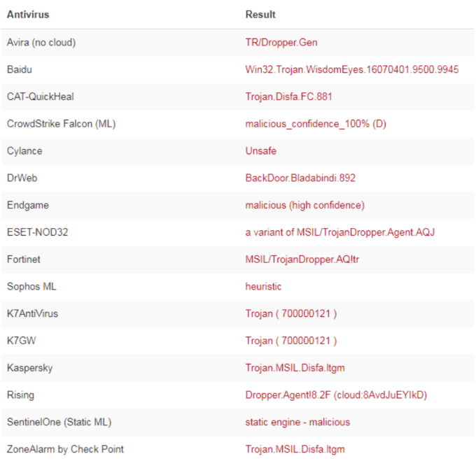Select the DrWeb antivirus name

(22, 178)
